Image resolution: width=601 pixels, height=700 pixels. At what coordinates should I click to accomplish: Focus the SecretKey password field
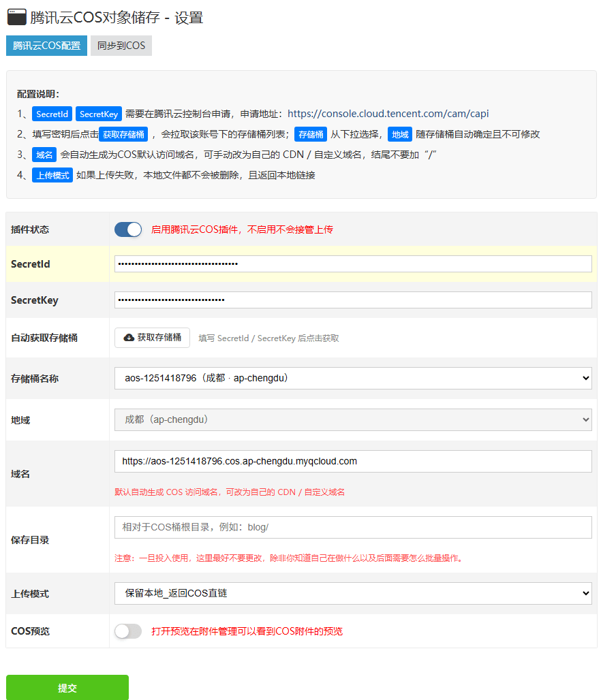353,300
